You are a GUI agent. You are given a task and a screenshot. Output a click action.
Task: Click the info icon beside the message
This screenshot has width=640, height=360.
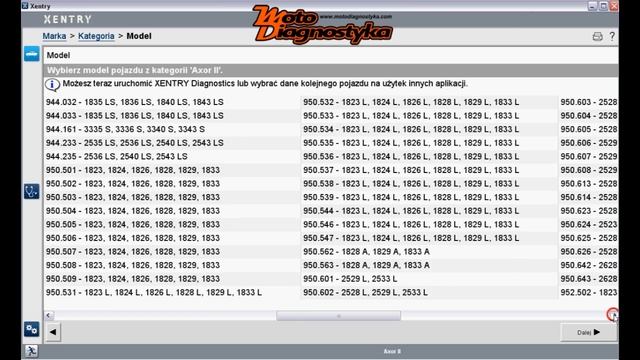tap(52, 84)
